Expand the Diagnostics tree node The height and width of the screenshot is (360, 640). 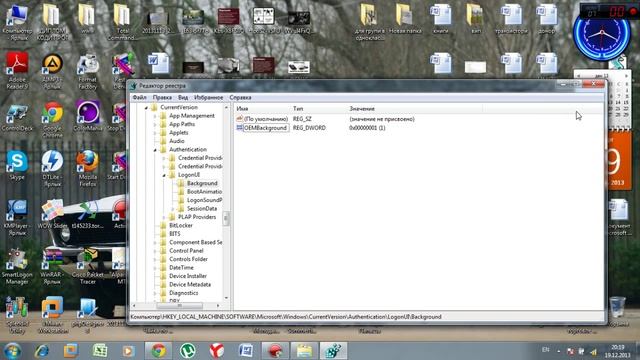155,293
